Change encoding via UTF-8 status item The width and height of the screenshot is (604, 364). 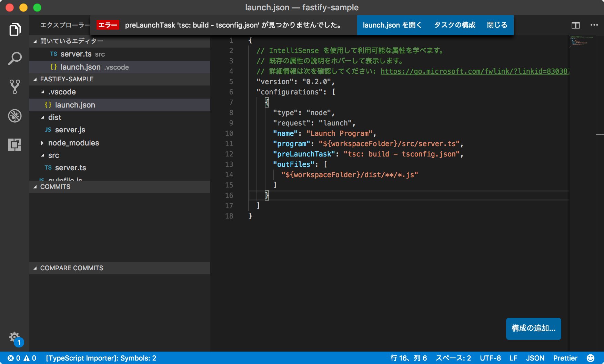[490, 358]
